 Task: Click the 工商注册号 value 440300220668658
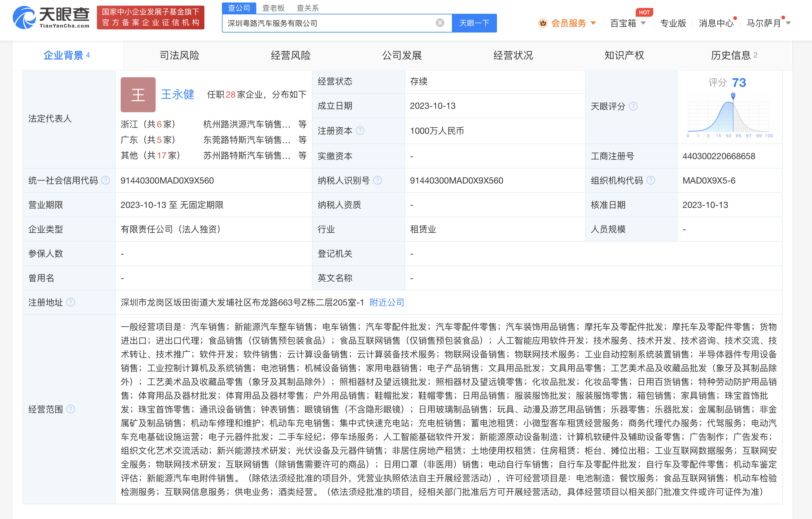pyautogui.click(x=719, y=156)
